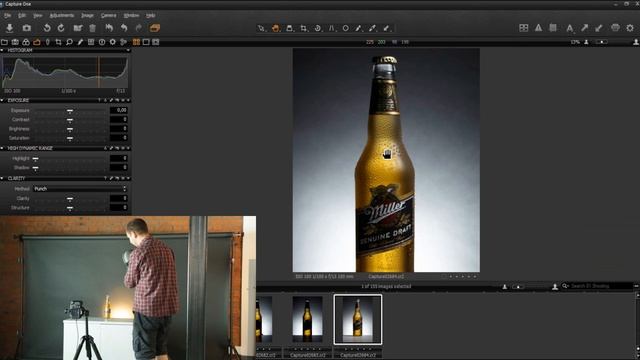Open the Help menu
Image resolution: width=640 pixels, height=360 pixels.
(151, 15)
